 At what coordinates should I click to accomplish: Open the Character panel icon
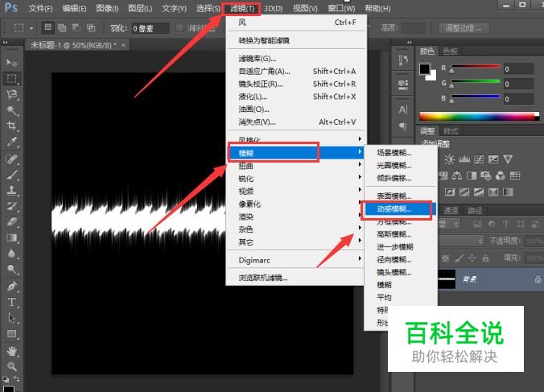tap(403, 110)
